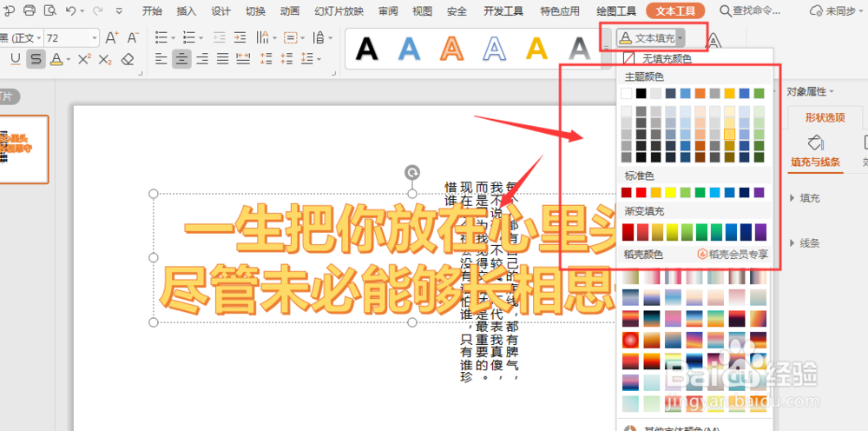Select the gray gradient text style preset
This screenshot has width=868, height=431.
tap(580, 49)
